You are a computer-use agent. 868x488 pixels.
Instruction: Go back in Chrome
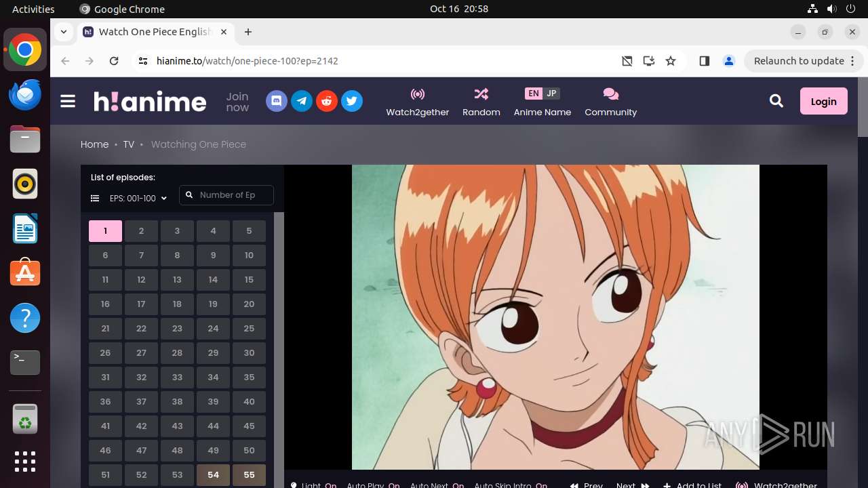[65, 61]
